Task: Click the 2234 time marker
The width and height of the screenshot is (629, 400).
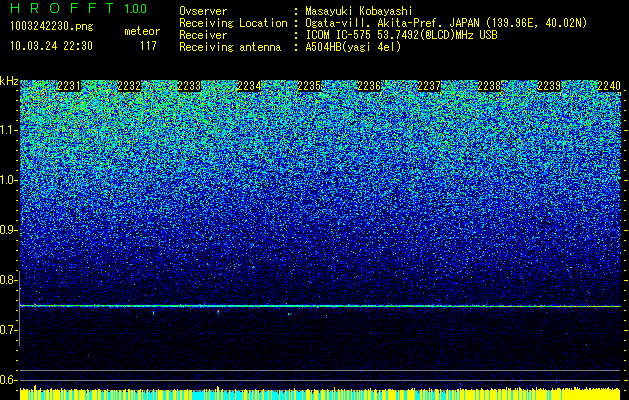Action: (x=249, y=86)
